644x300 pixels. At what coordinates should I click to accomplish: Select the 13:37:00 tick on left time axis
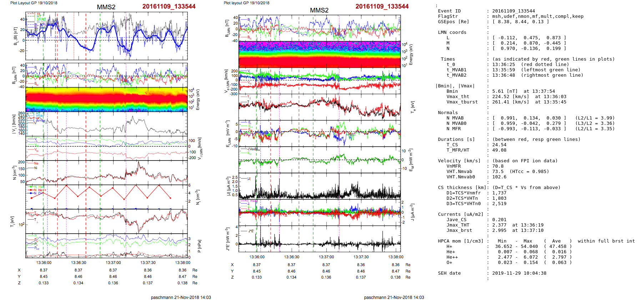113,263
